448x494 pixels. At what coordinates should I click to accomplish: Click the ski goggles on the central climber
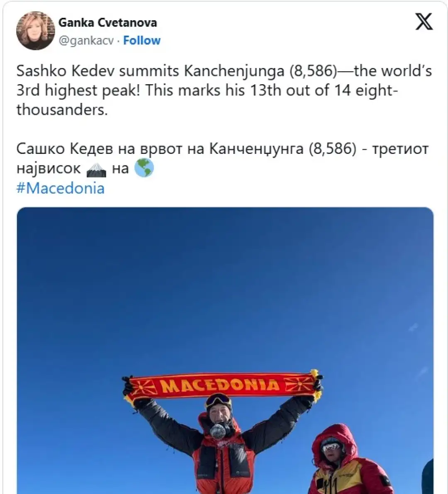pos(218,400)
